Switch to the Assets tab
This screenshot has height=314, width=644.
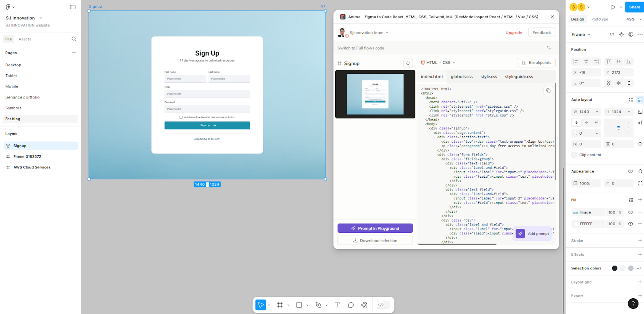25,39
